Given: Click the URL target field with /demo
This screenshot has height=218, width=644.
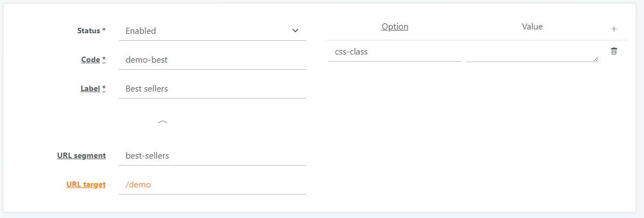Looking at the screenshot, I should point(212,185).
